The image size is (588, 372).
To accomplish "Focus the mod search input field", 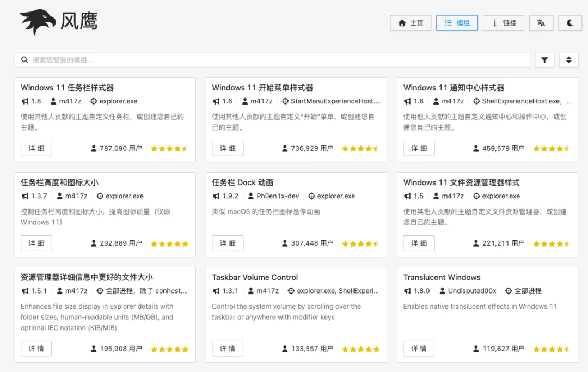I will (x=272, y=59).
